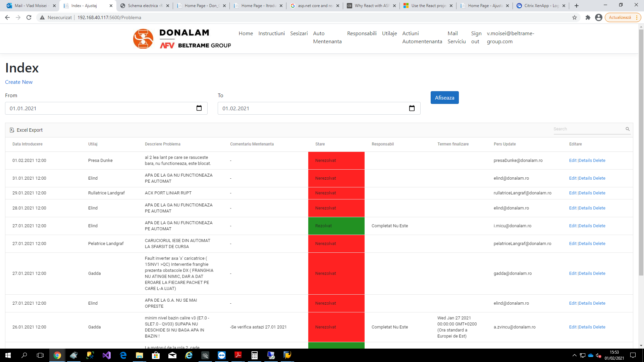Open Microsoft Store from the taskbar

coord(156,355)
